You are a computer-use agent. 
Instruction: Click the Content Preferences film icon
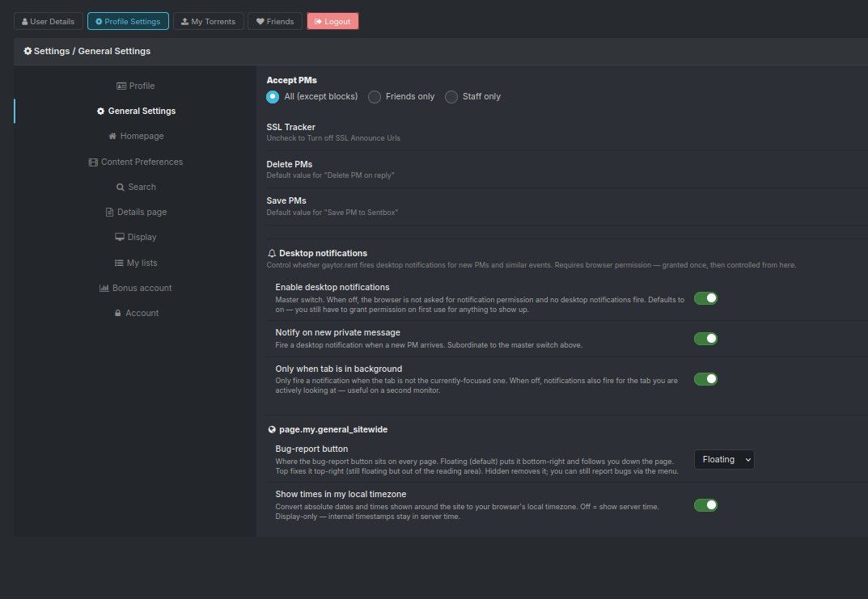(93, 162)
